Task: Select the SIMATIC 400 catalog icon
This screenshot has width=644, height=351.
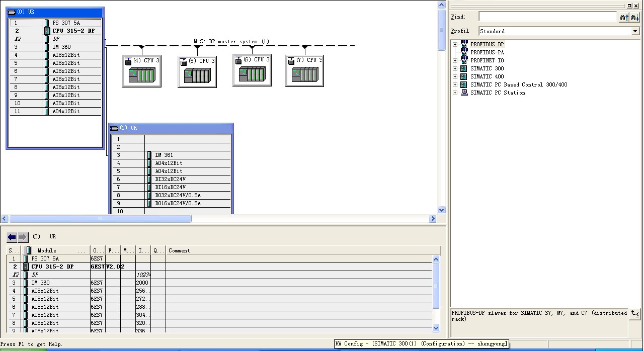Action: pos(464,76)
